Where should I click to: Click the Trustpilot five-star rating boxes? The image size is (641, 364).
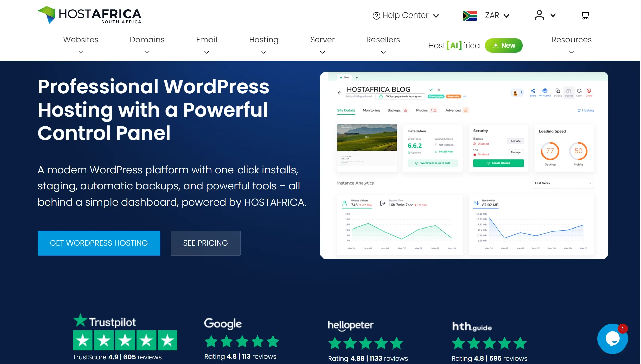point(125,340)
